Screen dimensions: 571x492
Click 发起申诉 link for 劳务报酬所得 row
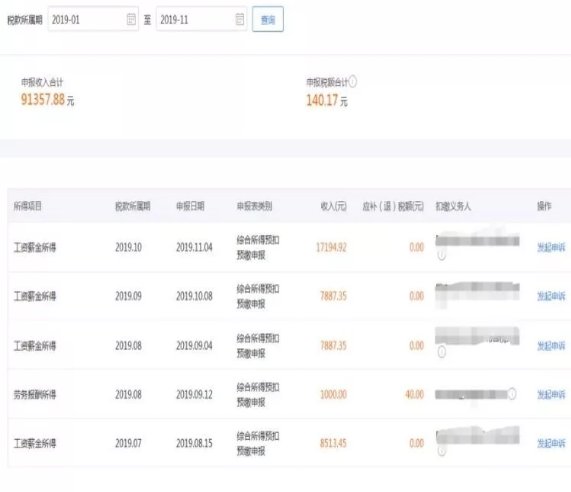tap(551, 394)
